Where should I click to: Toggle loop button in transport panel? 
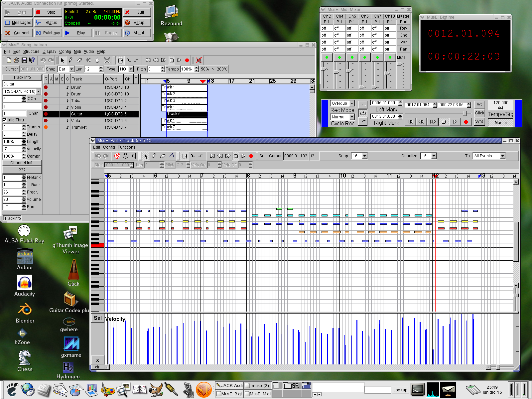363,113
